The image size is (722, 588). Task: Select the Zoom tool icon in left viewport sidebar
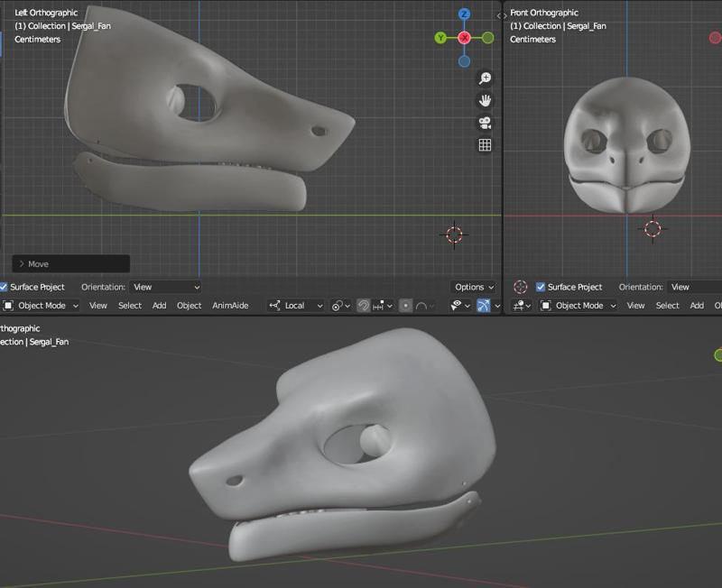[485, 78]
